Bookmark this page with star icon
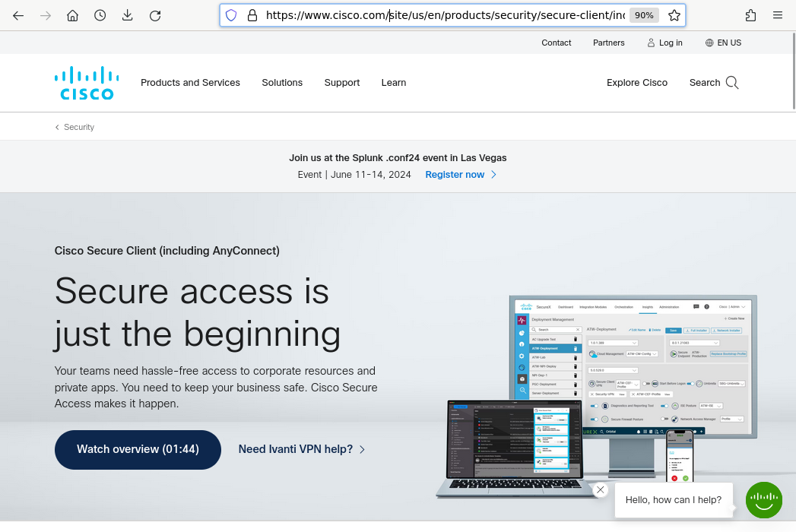The width and height of the screenshot is (796, 532). [674, 15]
